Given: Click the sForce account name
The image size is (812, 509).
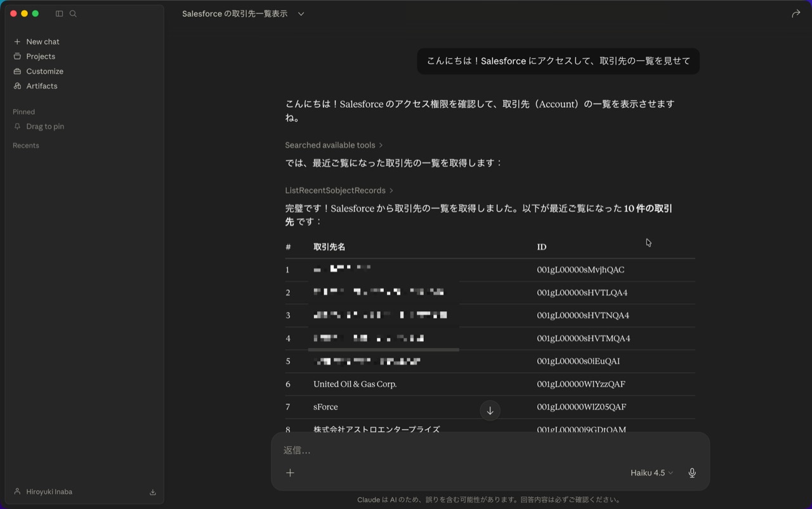Looking at the screenshot, I should click(x=325, y=406).
